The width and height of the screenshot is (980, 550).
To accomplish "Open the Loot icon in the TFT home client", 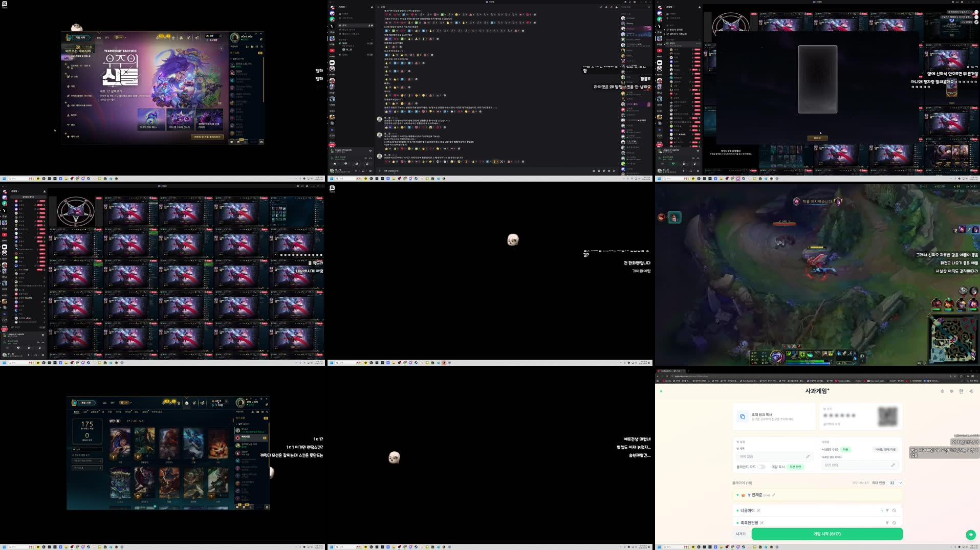I will (x=189, y=37).
